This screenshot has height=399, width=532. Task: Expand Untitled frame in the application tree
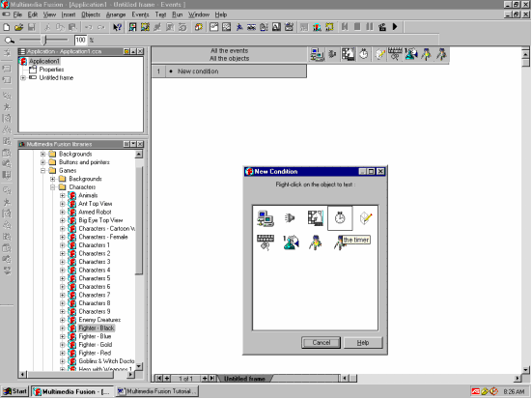point(23,78)
